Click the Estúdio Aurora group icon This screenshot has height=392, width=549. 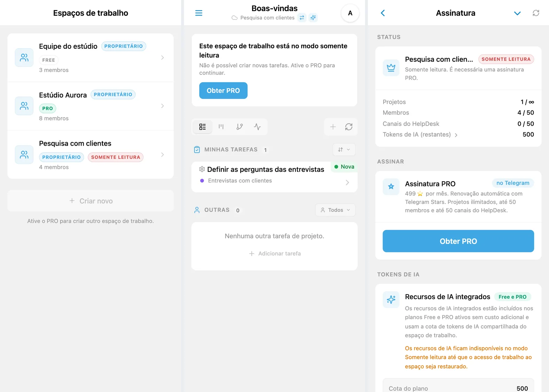coord(24,106)
